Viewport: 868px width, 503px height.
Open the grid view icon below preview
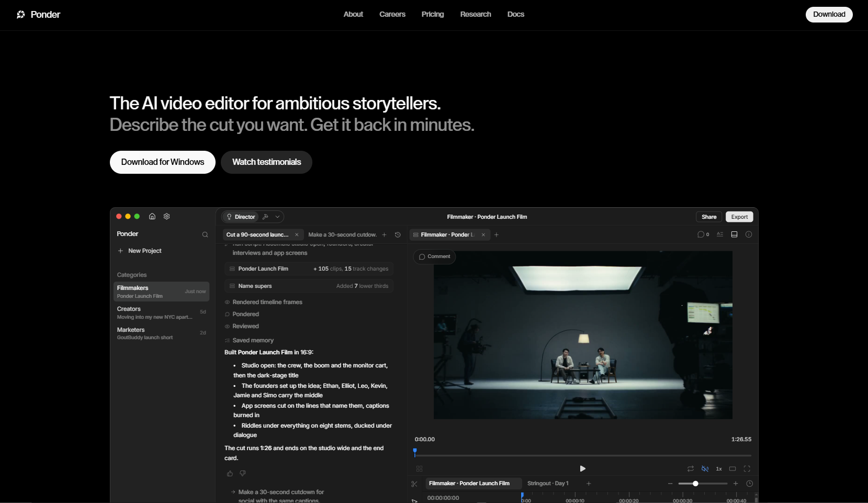(419, 469)
